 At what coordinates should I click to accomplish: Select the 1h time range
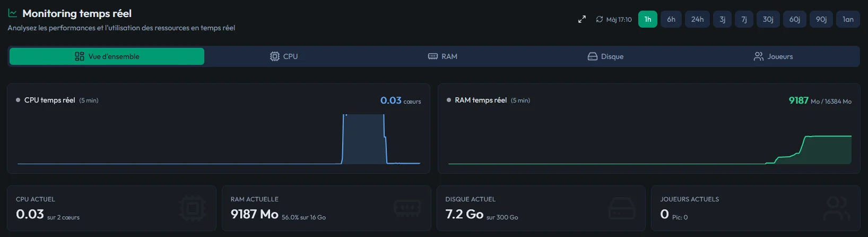pyautogui.click(x=648, y=19)
